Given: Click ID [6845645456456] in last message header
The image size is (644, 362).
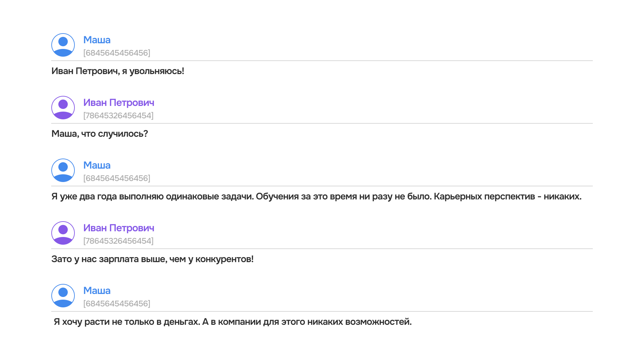Looking at the screenshot, I should (x=117, y=303).
